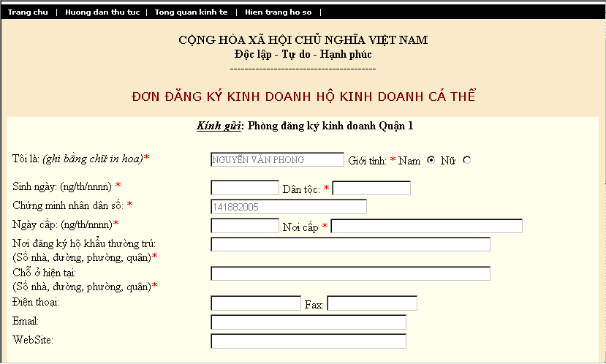Click the heading ĐƠN ĐĂNG KÝ KINH DOANH HỘ KINH DOANH CÁ THỂ
The width and height of the screenshot is (606, 364).
(303, 96)
